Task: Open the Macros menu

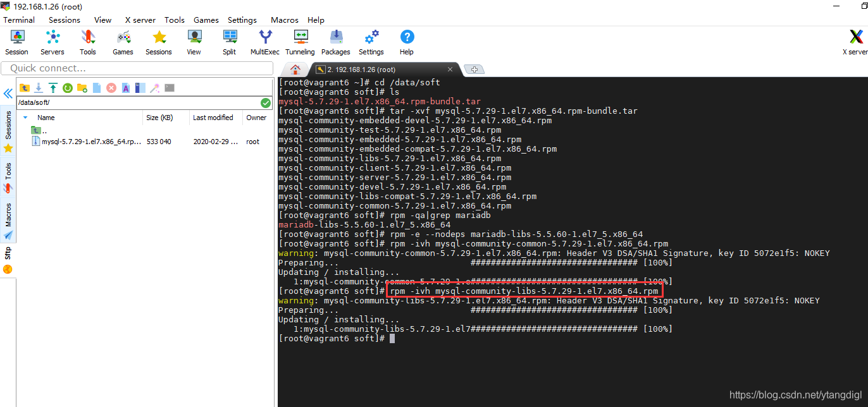Action: [x=285, y=20]
